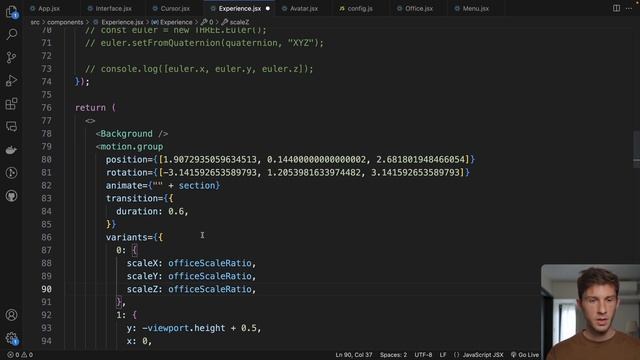Click variants={{ on line 86

coord(134,237)
